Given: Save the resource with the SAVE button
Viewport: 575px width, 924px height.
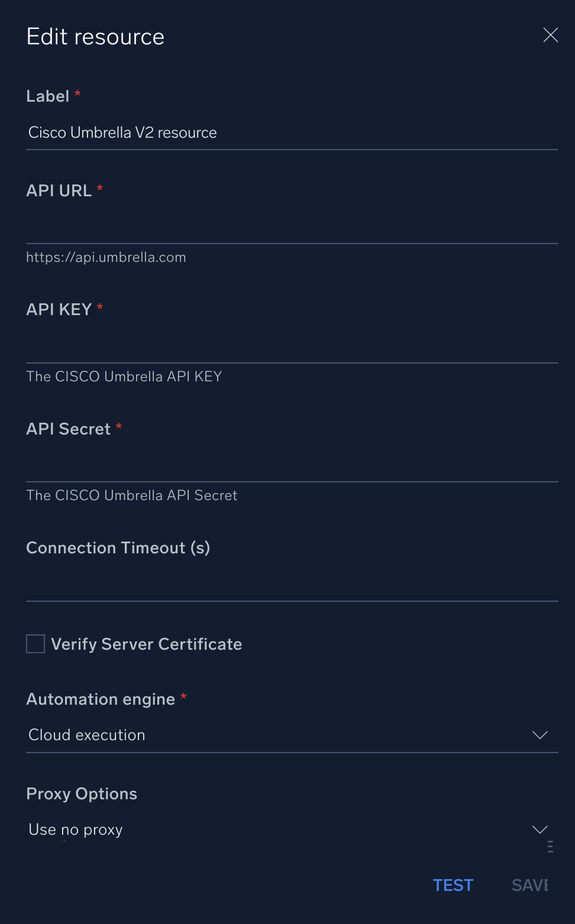Looking at the screenshot, I should [529, 885].
